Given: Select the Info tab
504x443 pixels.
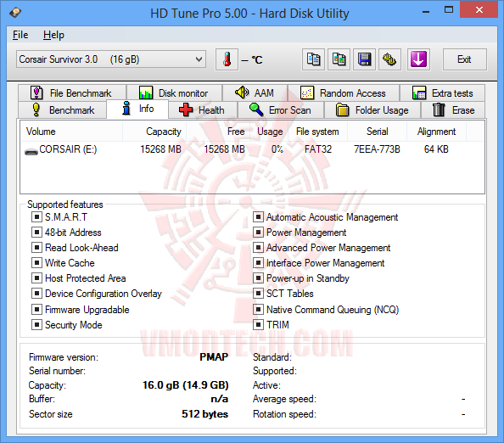Looking at the screenshot, I should coord(137,109).
